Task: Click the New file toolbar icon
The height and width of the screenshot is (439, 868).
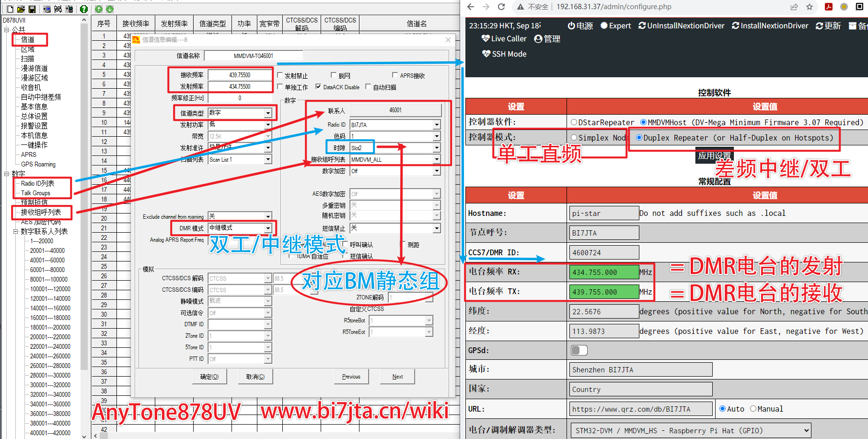Action: [10, 9]
